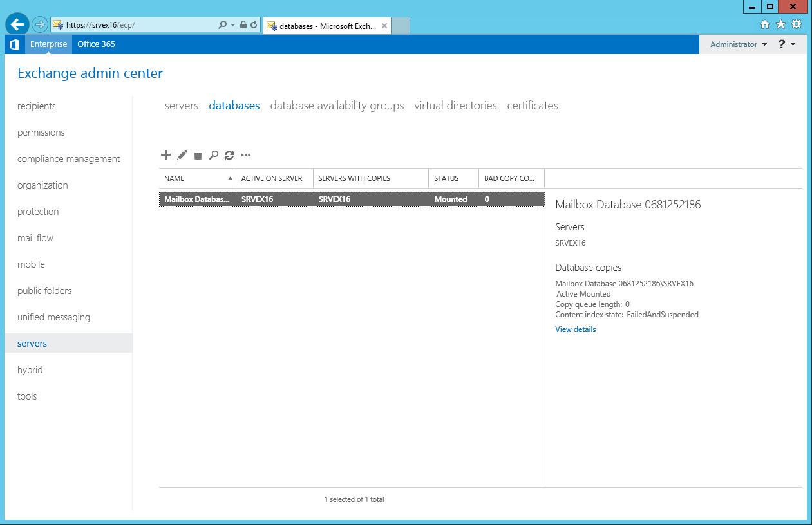The height and width of the screenshot is (525, 812).
Task: Expand the Administrator account dropdown
Action: pos(739,44)
